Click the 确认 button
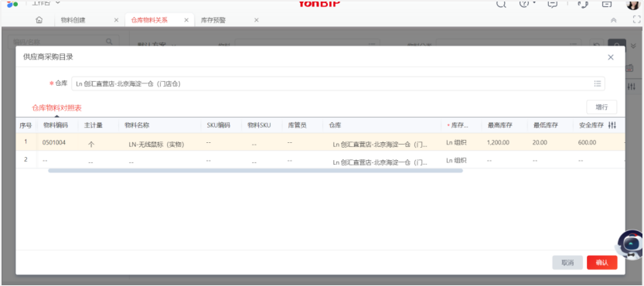Viewport: 644px width, 286px height. [601, 263]
